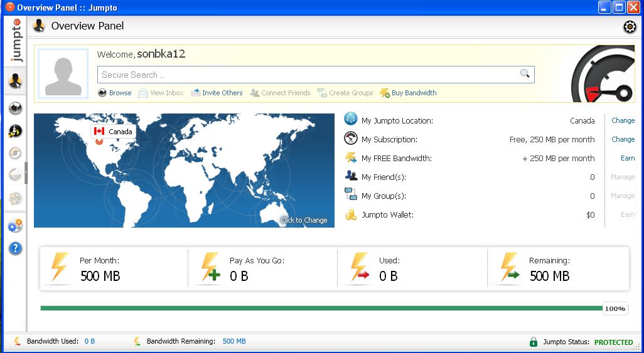Click the 'Canada' location value text

[x=582, y=120]
